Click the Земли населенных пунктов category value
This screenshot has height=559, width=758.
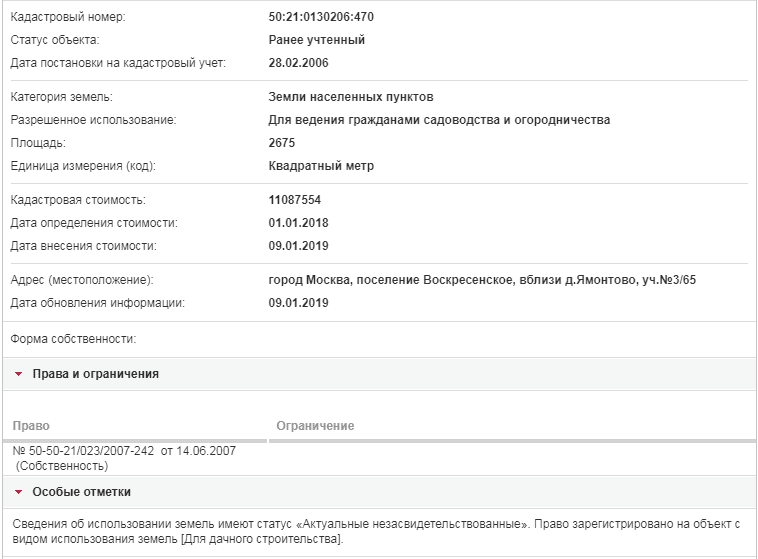coord(351,97)
